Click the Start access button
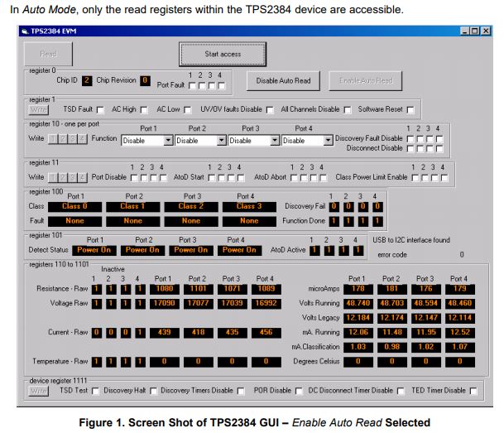 (223, 54)
